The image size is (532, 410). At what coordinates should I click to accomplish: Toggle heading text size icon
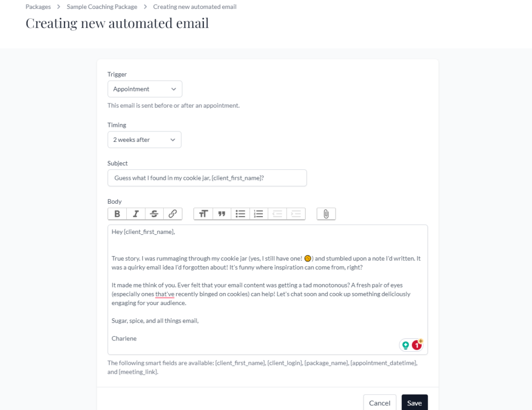click(203, 214)
